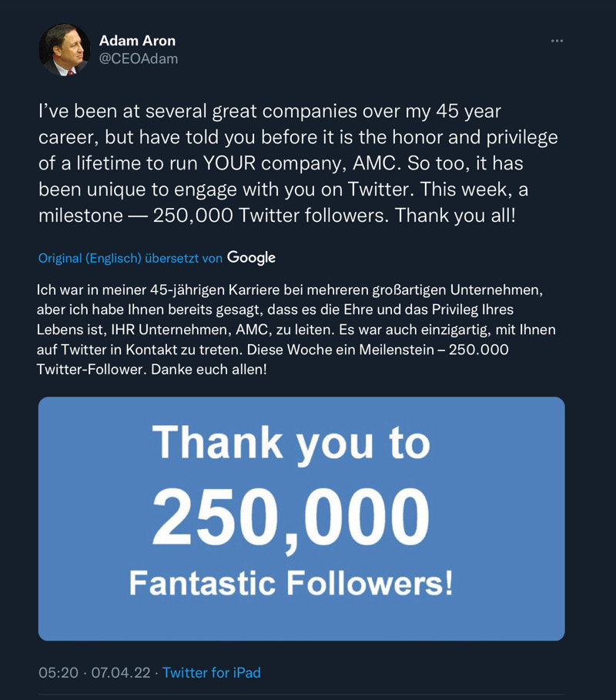Open the tweet options via ellipsis icon
The image size is (616, 700).
(x=556, y=41)
